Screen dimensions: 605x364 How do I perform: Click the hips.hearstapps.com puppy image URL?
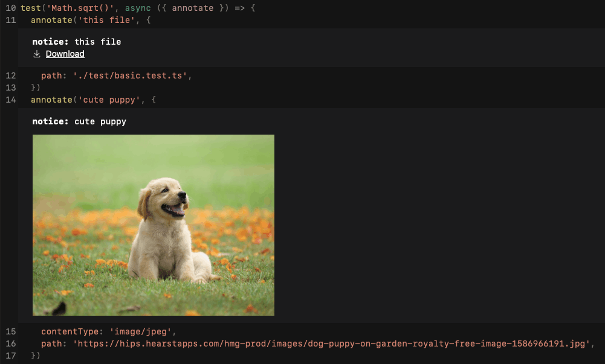(329, 343)
